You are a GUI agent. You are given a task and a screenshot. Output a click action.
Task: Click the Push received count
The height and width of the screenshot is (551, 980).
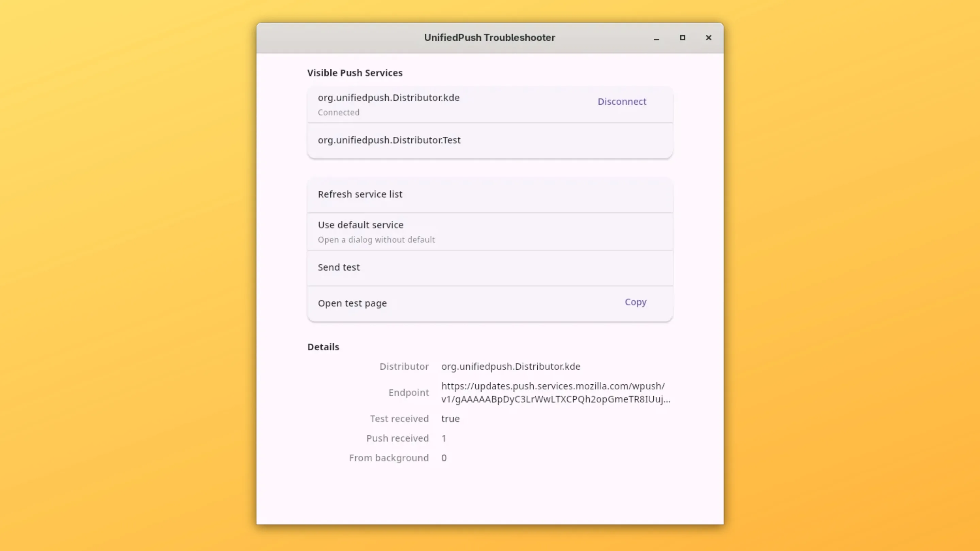(x=444, y=438)
